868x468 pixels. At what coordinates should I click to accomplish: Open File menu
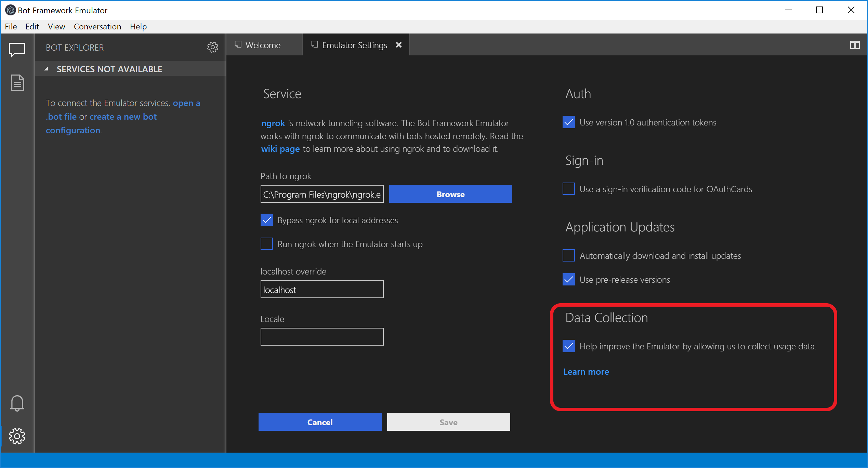(11, 27)
